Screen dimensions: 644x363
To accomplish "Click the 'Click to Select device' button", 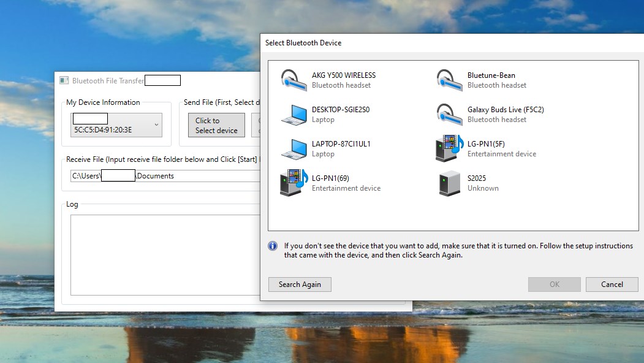I will pyautogui.click(x=216, y=125).
